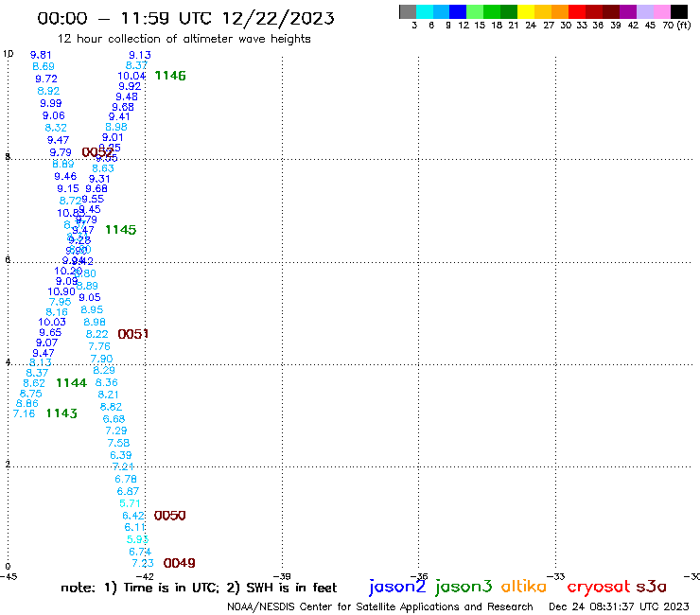Click the s3a satellite label
Image resolution: width=700 pixels, height=615 pixels.
(x=651, y=587)
